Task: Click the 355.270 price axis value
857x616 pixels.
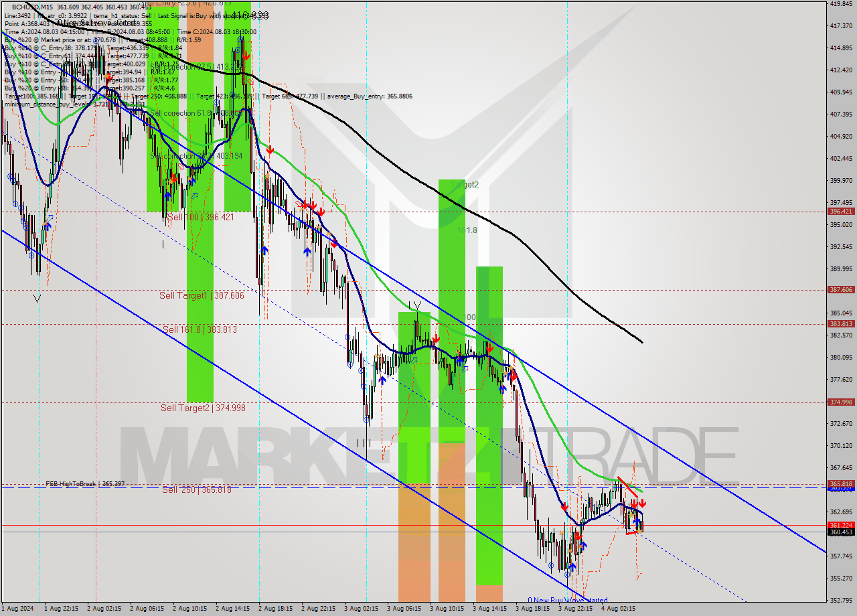Action: coord(841,579)
